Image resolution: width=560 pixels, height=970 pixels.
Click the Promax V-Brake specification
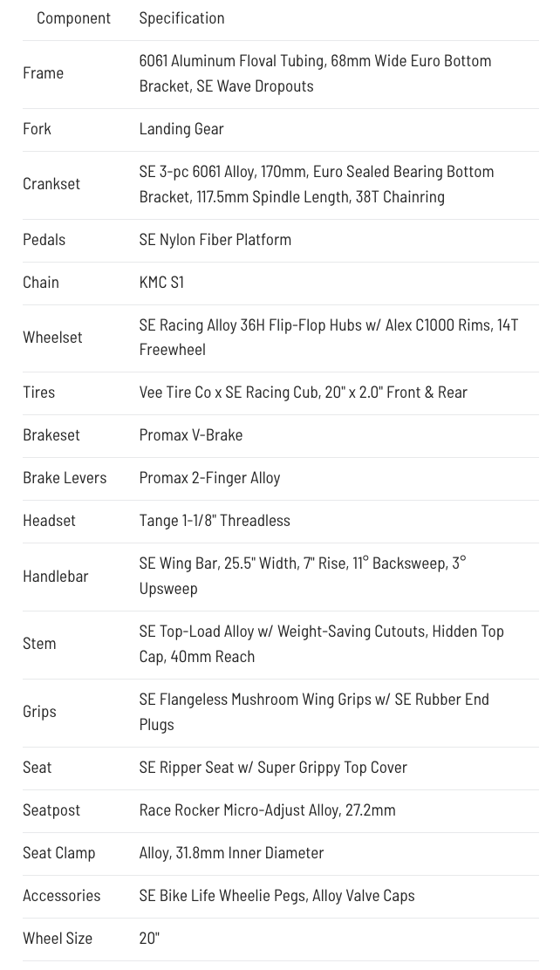tap(190, 435)
